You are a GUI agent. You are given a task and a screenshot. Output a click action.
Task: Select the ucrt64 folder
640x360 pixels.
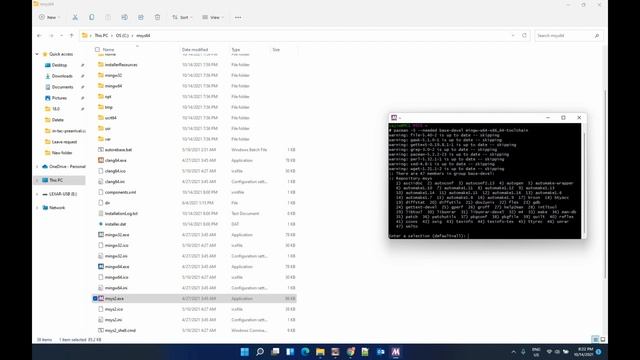click(110, 118)
